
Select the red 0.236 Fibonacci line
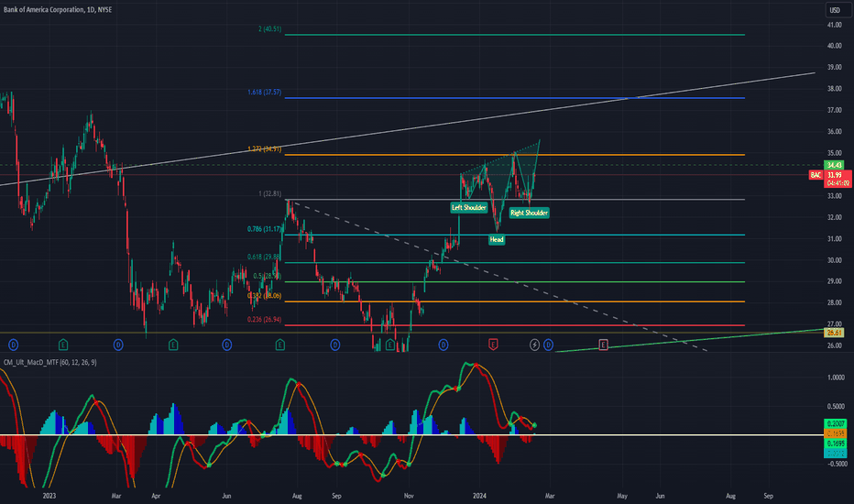(x=515, y=325)
